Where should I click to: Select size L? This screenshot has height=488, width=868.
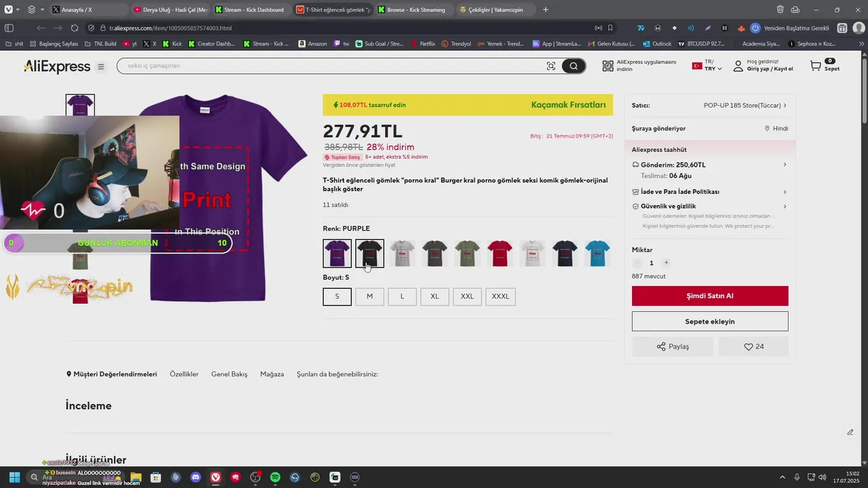click(402, 296)
